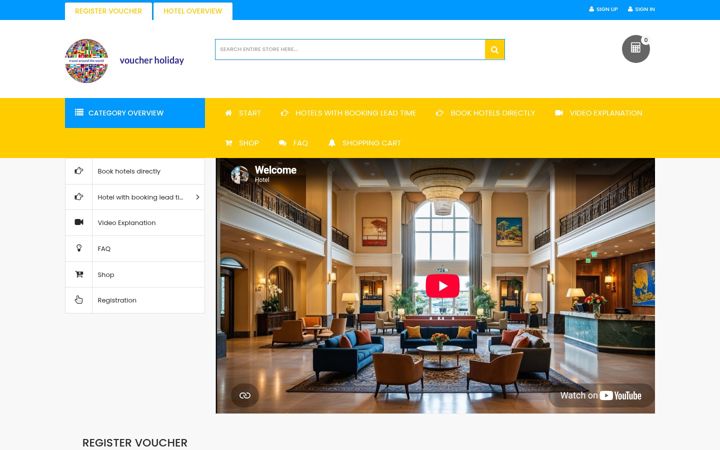
Task: Open Shopping Cart in the yellow bar
Action: [x=371, y=143]
